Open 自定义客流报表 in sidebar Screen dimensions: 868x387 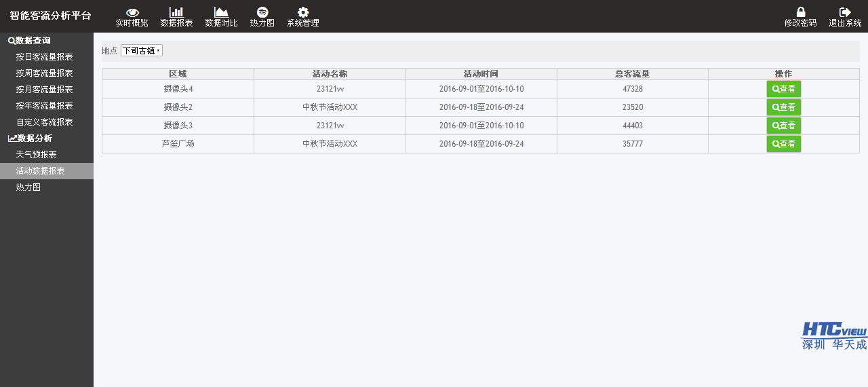[45, 122]
